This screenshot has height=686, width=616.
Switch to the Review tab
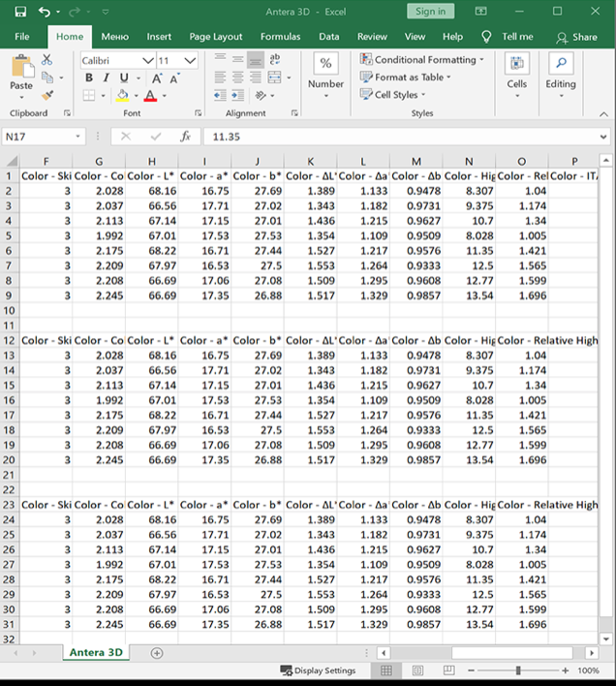(372, 37)
